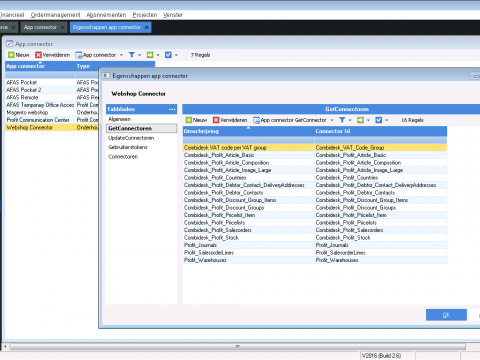Click horizontal scrollbar at window bottom
The height and width of the screenshot is (360, 480).
(x=237, y=347)
